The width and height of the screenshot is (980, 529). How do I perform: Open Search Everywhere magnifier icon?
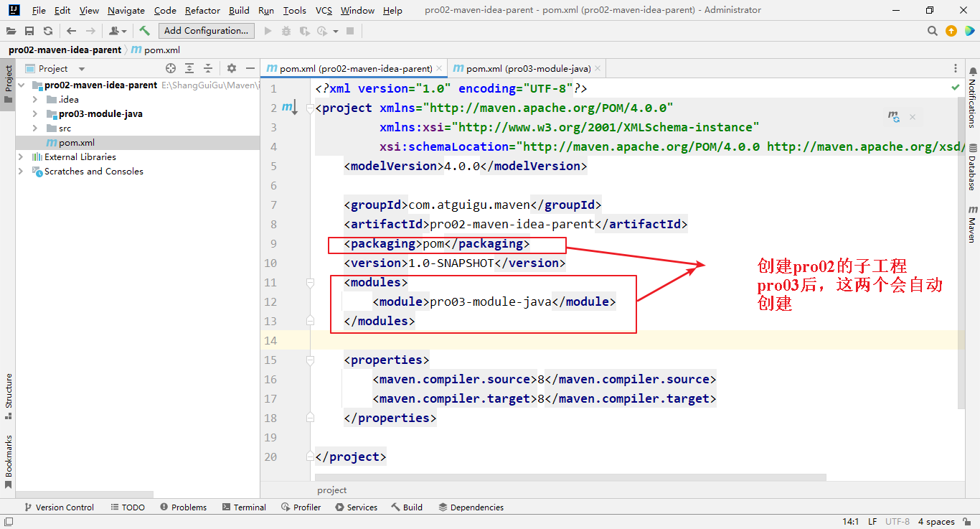tap(933, 31)
